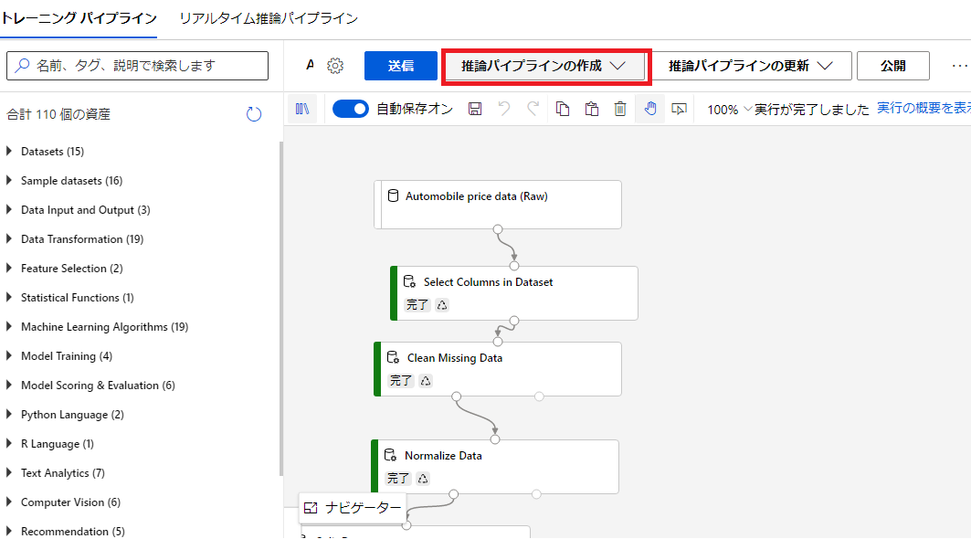Paste a node using the Paste icon
971x560 pixels.
pos(592,108)
